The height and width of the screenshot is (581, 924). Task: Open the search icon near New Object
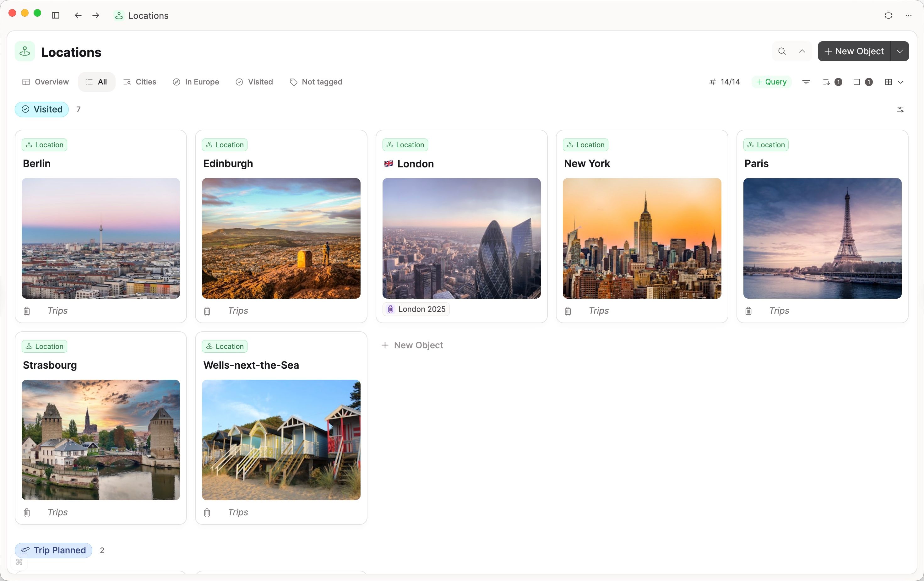point(782,51)
